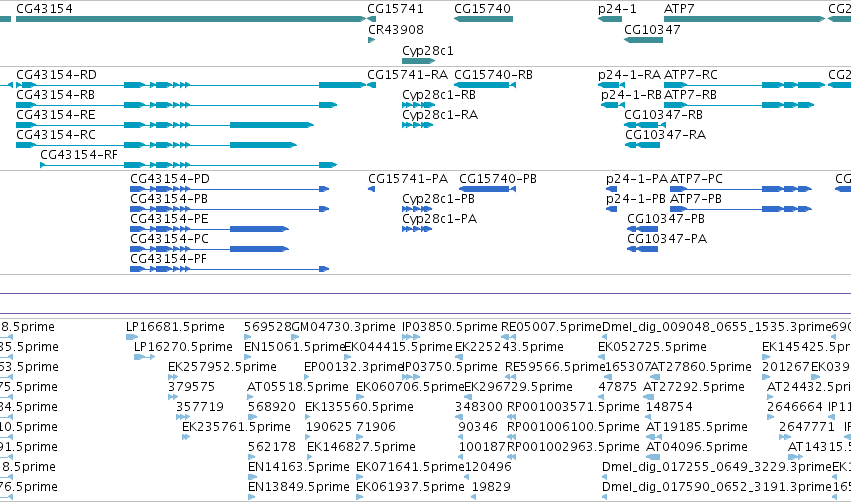This screenshot has width=851, height=502.
Task: Select the ATP7 gene bar
Action: (745, 19)
